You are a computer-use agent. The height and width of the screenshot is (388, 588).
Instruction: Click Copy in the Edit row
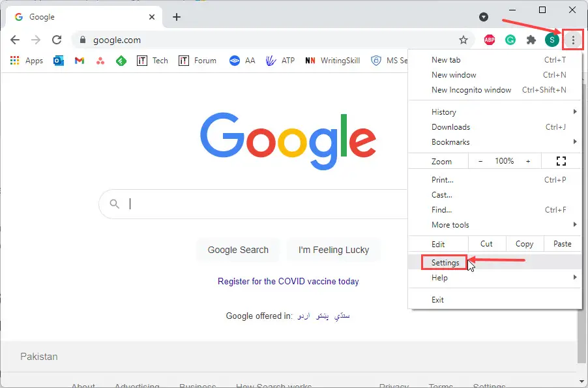pos(524,244)
